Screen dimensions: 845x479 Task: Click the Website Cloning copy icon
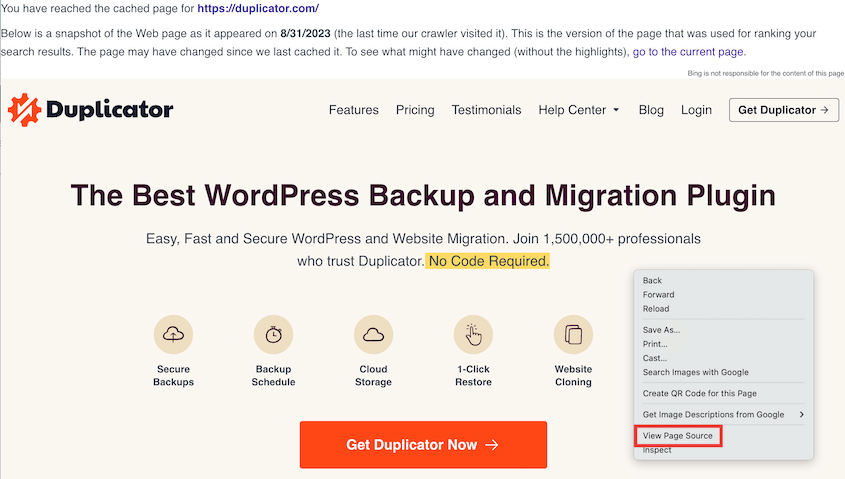pos(573,335)
